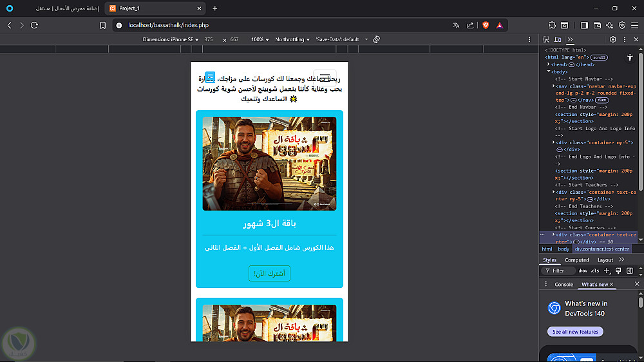Click the share icon in the address bar
The image size is (644, 362).
click(470, 25)
